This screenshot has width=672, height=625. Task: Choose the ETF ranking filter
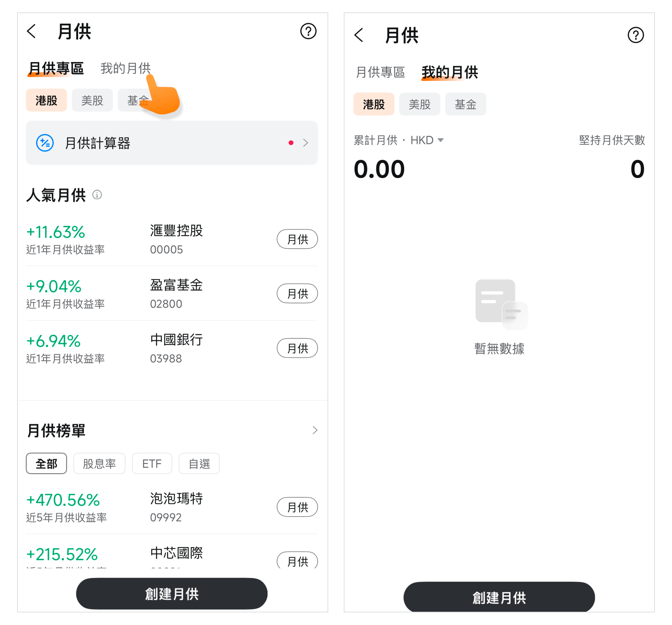(152, 463)
